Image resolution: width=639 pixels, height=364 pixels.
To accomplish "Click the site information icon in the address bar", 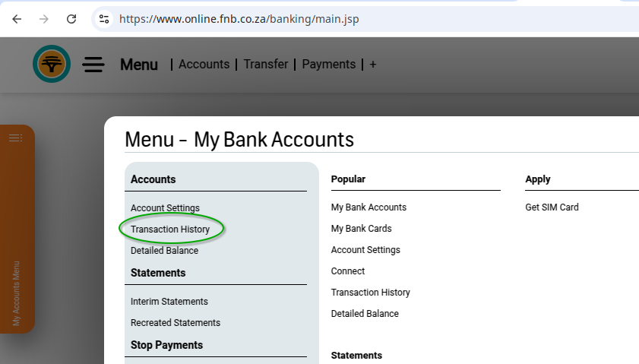I will click(105, 19).
